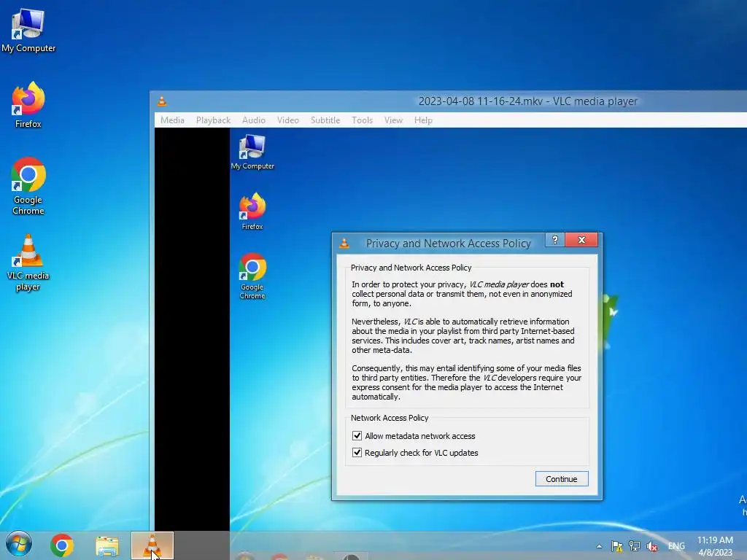Open VLC media player desktop shortcut
Screen dimensions: 747x560
point(28,262)
